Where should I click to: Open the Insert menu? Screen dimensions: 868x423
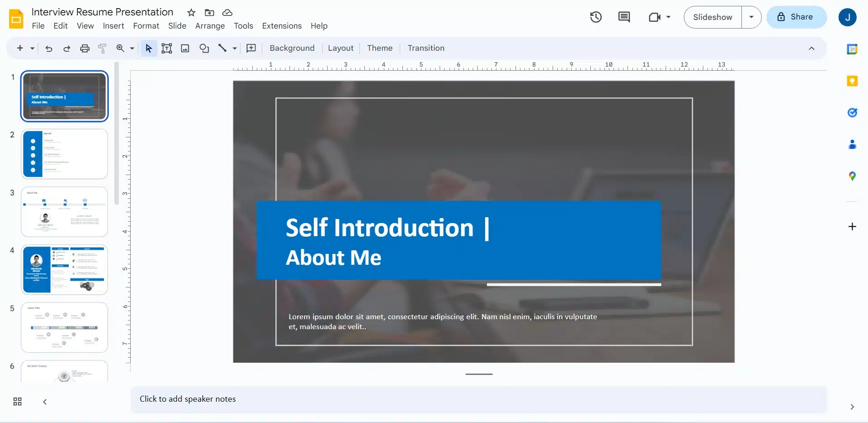click(113, 26)
